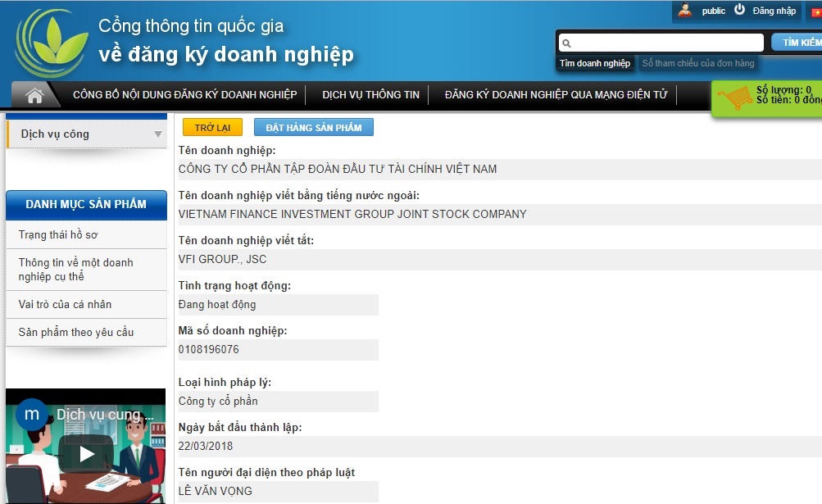The height and width of the screenshot is (504, 822).
Task: Open Đăng ký doanh nghiệp qua mạng menu
Action: 556,95
